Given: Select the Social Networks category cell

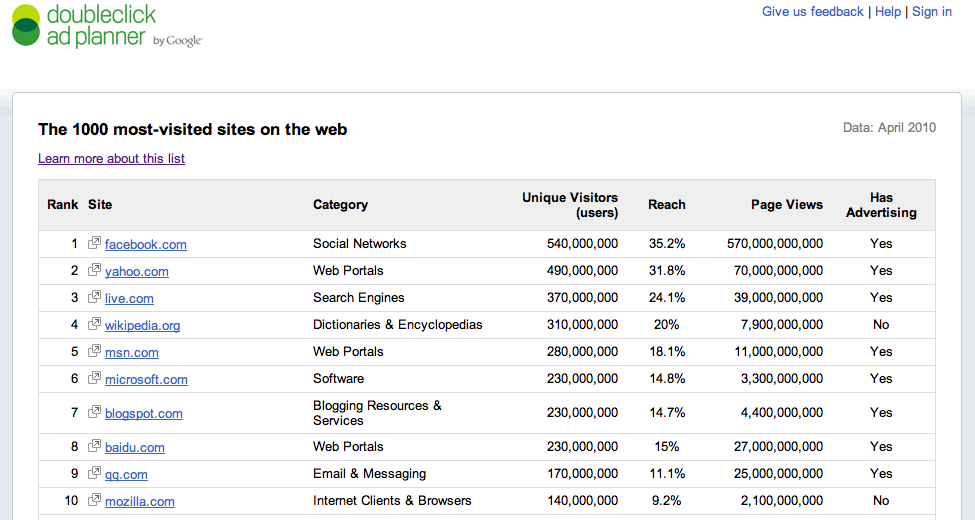Looking at the screenshot, I should 359,243.
